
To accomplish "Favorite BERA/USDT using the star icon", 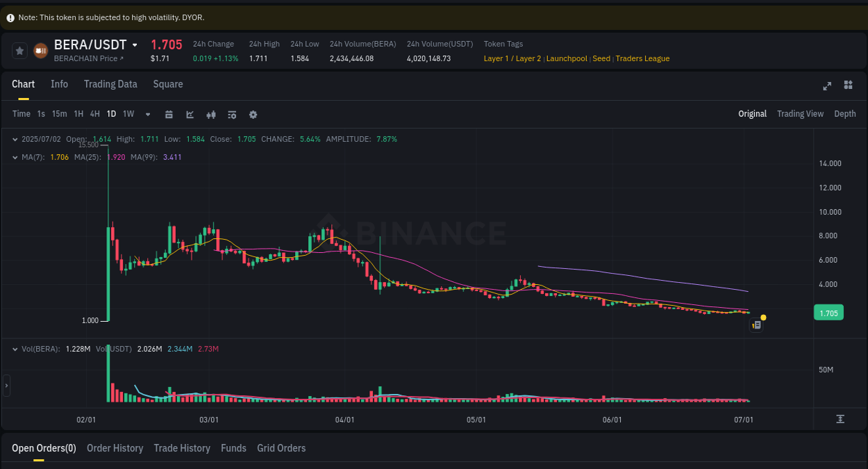I will 19,50.
